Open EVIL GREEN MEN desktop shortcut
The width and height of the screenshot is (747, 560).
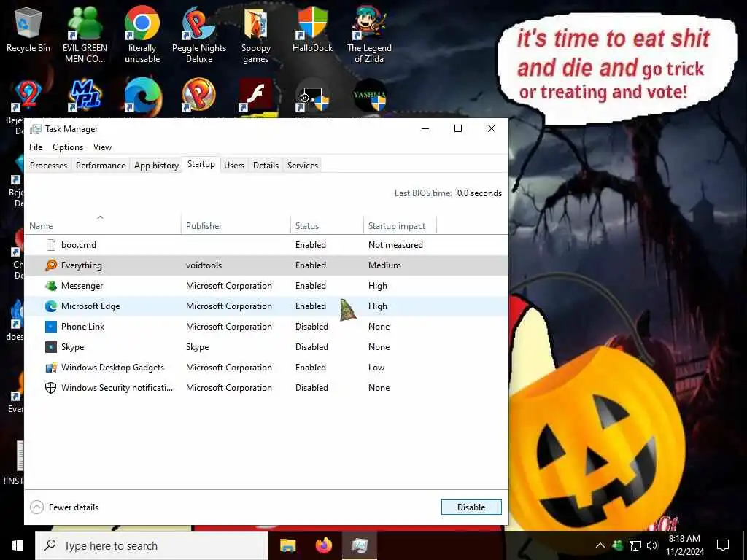point(85,34)
